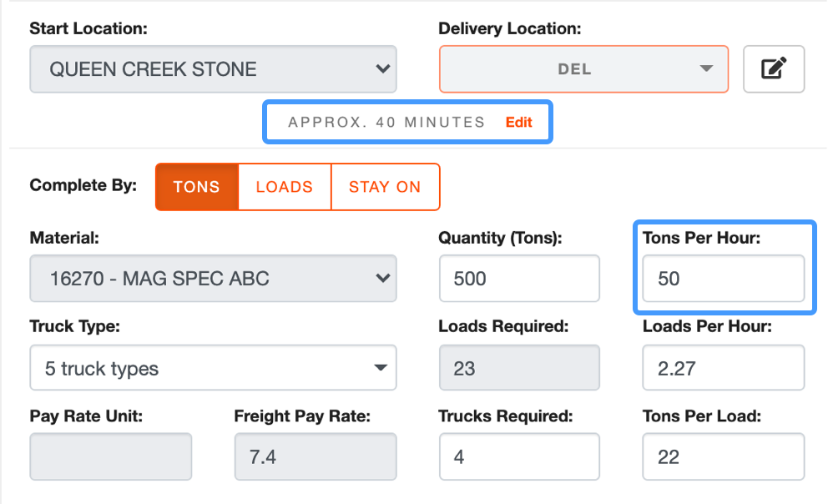833x504 pixels.
Task: Click the Loads Per Hour field 2.27
Action: click(723, 367)
